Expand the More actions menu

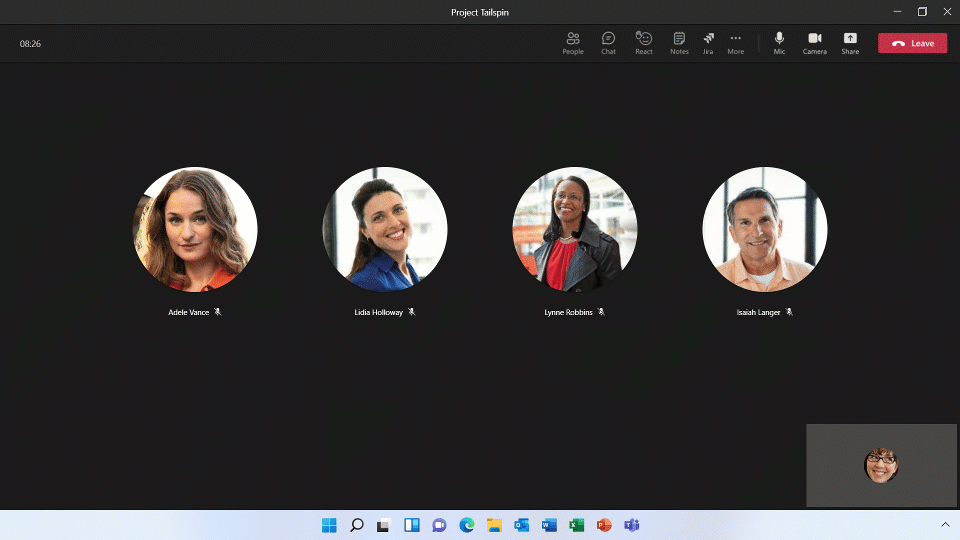click(x=736, y=43)
